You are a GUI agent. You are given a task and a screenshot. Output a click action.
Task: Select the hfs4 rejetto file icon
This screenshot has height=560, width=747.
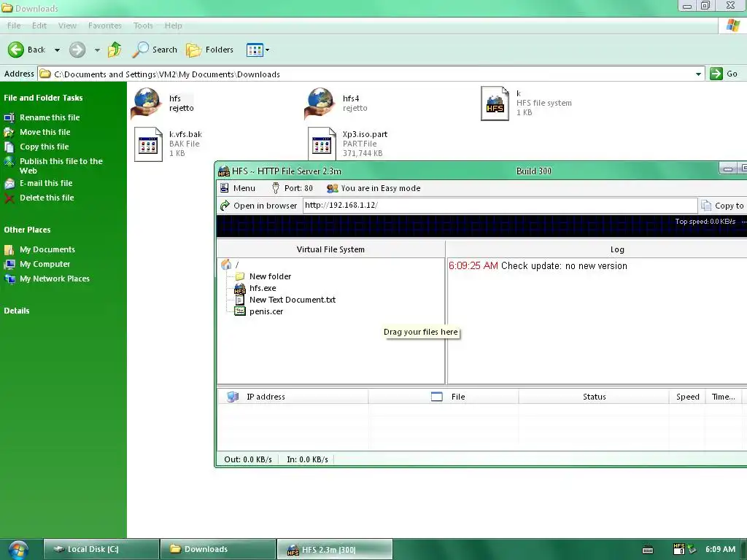coord(320,103)
